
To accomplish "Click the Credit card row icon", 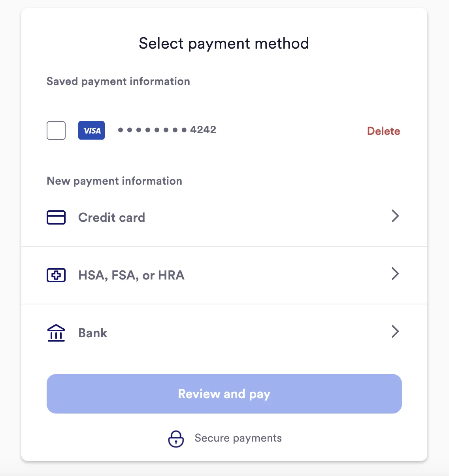I will coord(56,217).
